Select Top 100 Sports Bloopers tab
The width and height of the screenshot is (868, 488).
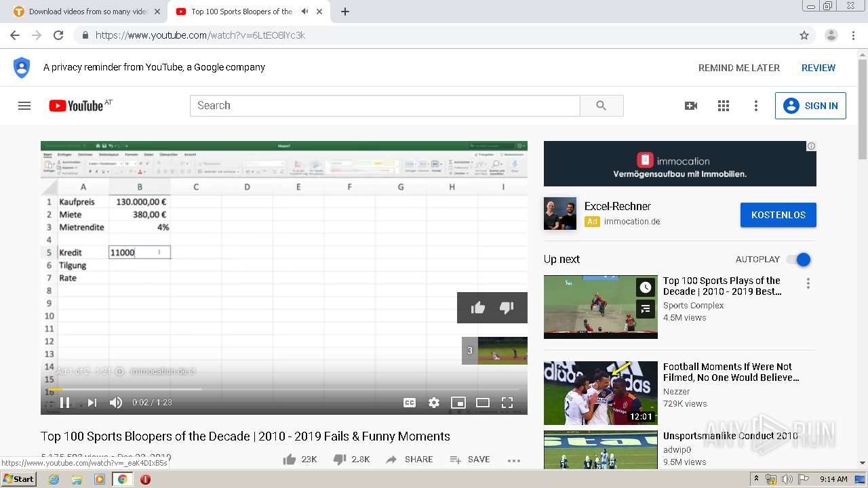click(x=241, y=12)
